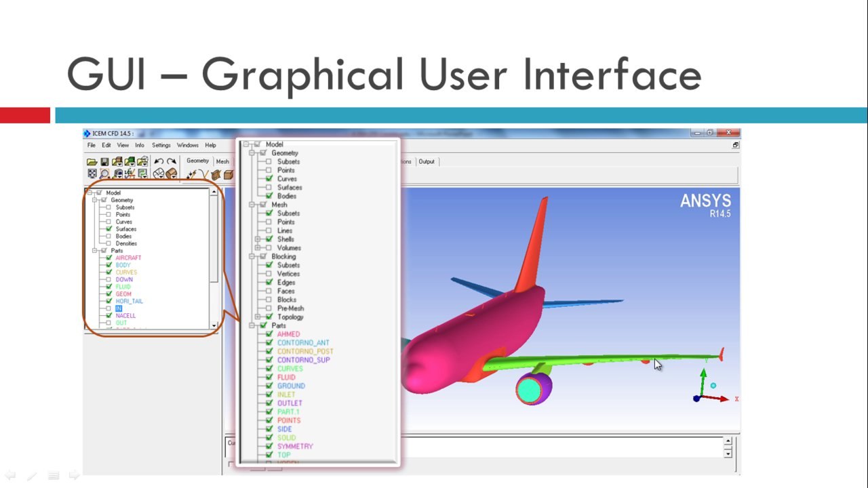
Task: Click the message window scrollbar up arrow
Action: coord(728,441)
